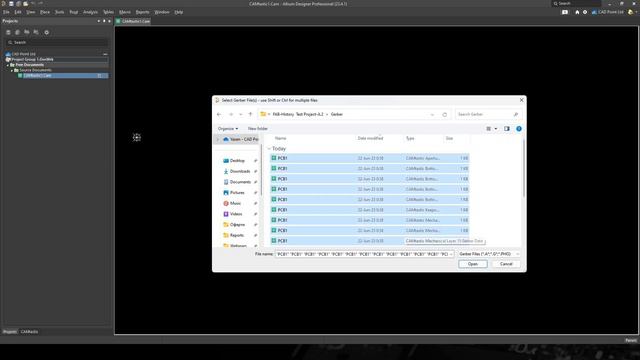Viewport: 640px width, 360px height.
Task: Click New folder button
Action: [x=258, y=129]
